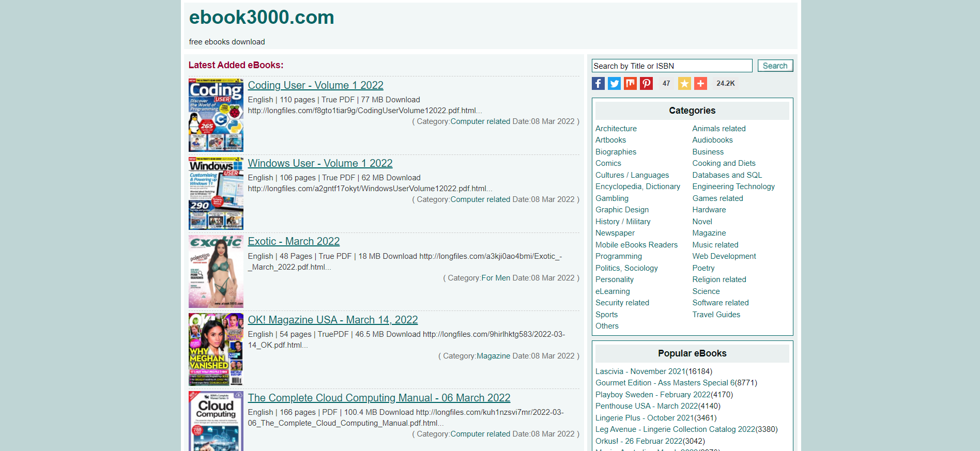Image resolution: width=980 pixels, height=451 pixels.
Task: Browse Artbooks category
Action: (x=610, y=140)
